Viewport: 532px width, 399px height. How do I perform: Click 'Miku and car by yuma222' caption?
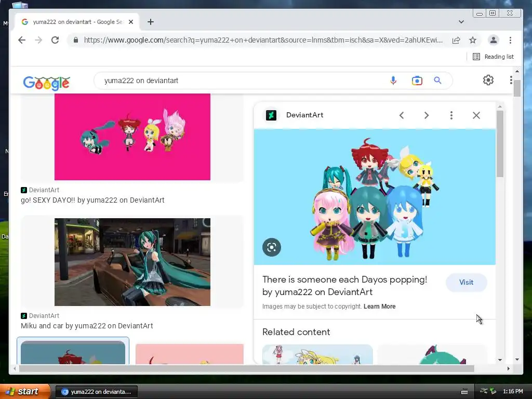point(87,326)
